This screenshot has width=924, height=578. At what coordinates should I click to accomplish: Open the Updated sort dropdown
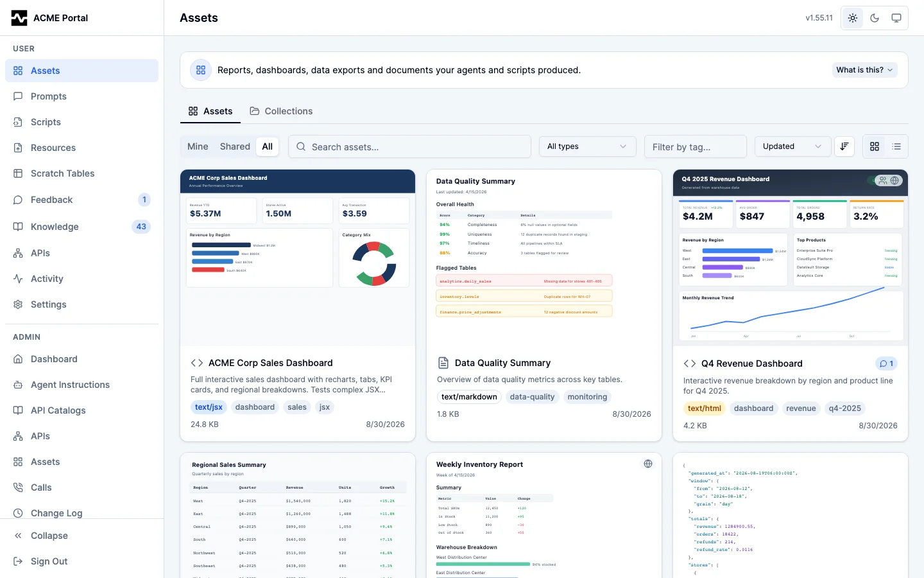[x=792, y=146]
